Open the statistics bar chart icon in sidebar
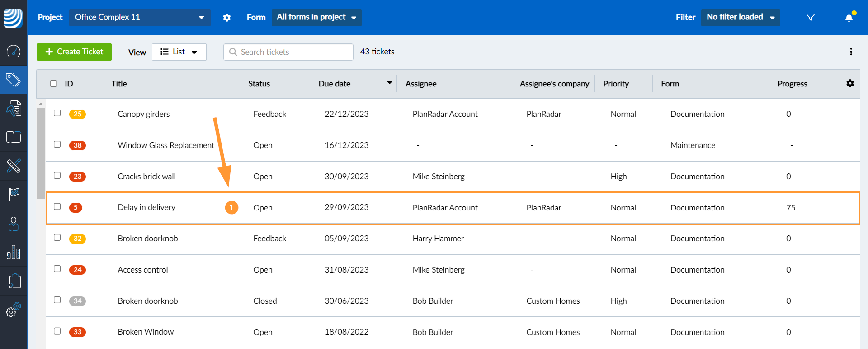Viewport: 868px width, 349px height. pyautogui.click(x=14, y=252)
